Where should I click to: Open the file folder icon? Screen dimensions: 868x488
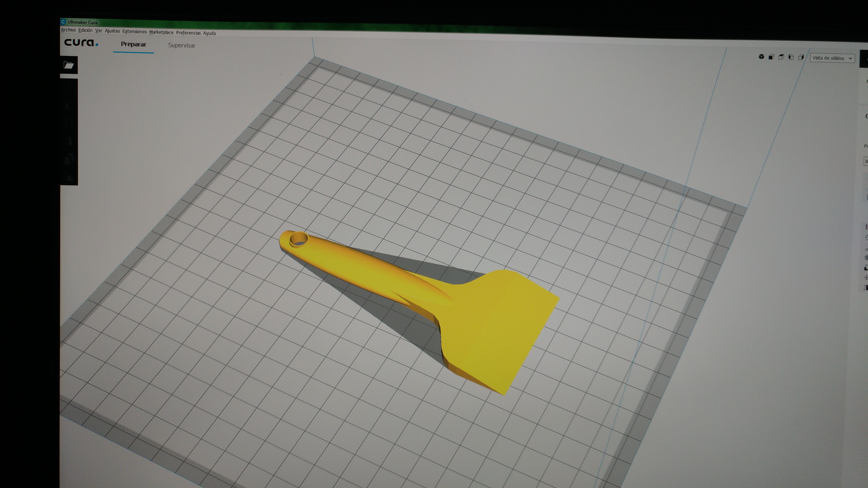point(69,65)
